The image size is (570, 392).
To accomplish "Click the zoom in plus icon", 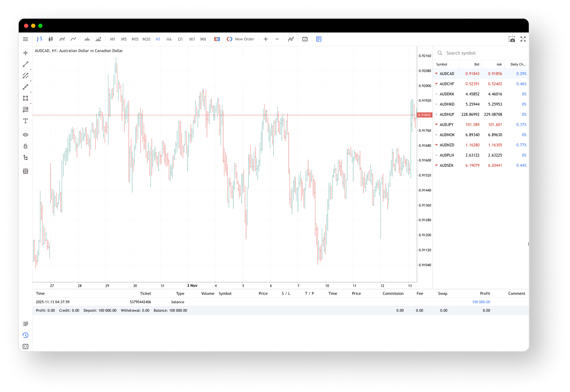I will coord(266,39).
